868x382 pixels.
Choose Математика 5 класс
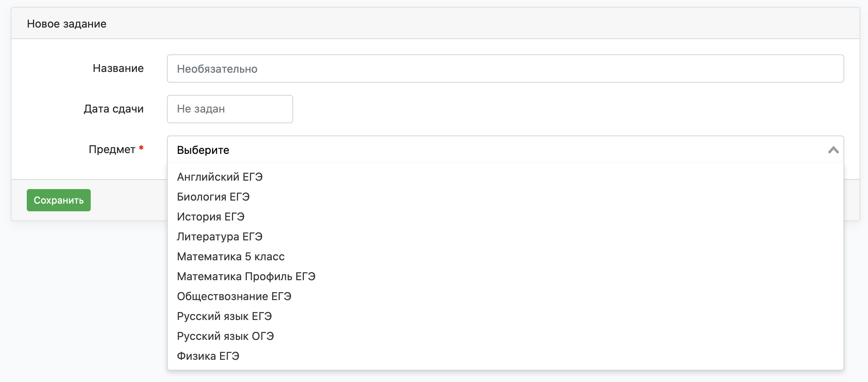[505, 256]
